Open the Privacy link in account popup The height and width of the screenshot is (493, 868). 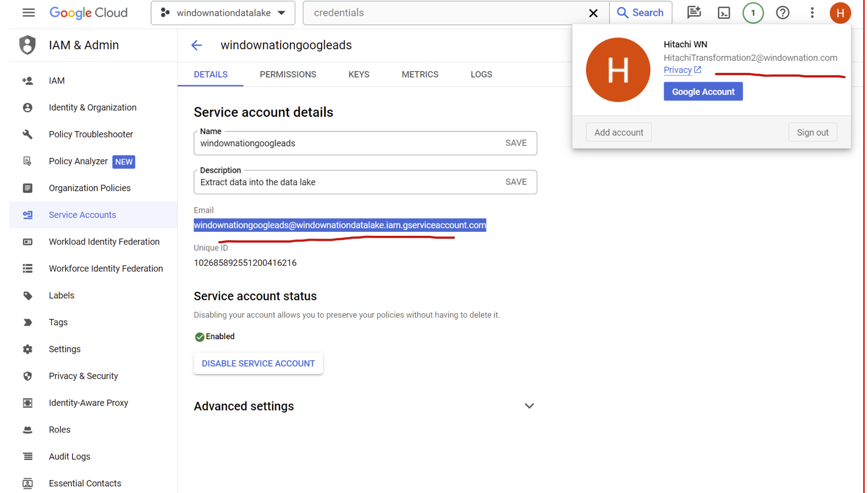pyautogui.click(x=683, y=70)
